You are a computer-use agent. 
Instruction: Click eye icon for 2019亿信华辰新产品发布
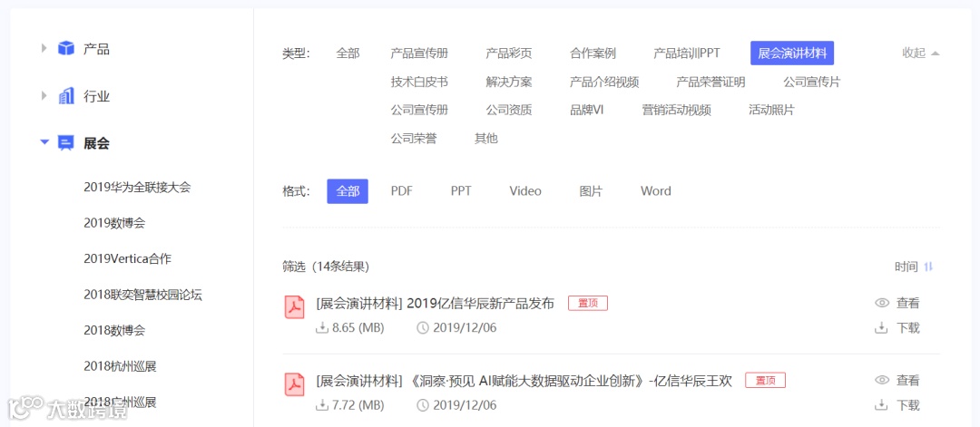(882, 304)
